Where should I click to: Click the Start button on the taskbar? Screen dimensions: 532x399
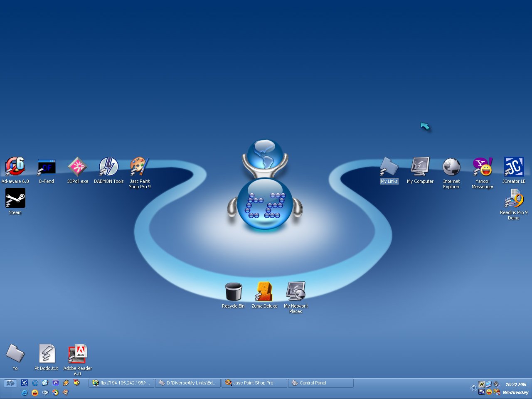10,383
